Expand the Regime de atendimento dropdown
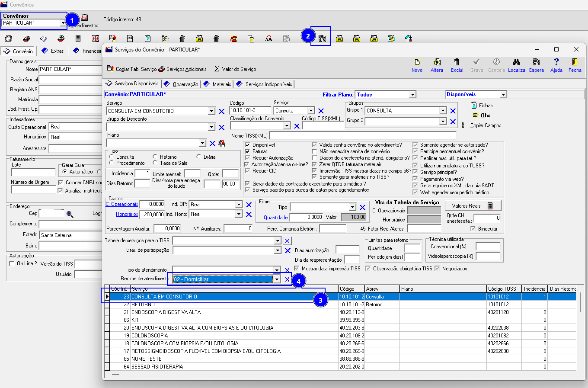Screen dimensions: 588x388 point(277,279)
